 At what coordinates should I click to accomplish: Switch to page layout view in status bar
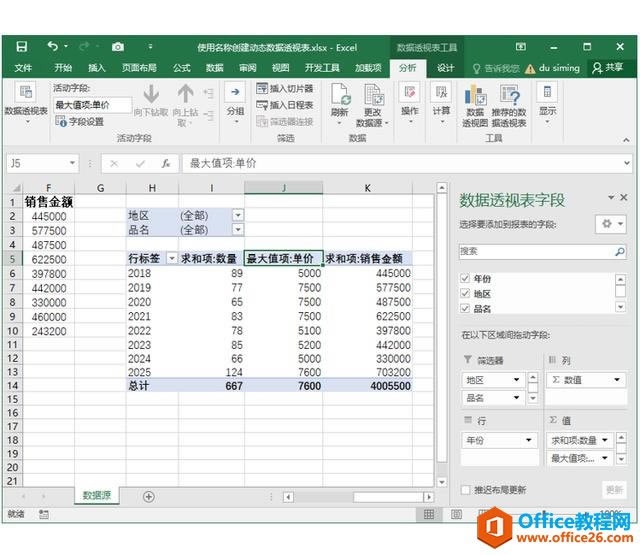456,514
